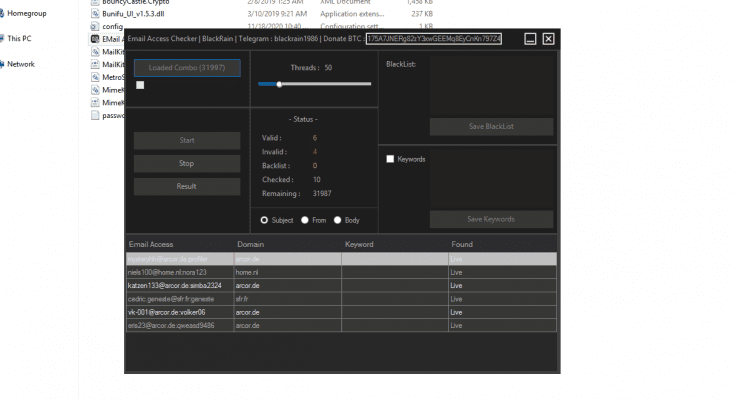Select the Bunifu_UI_v1.5.3.dll file icon

pos(95,15)
